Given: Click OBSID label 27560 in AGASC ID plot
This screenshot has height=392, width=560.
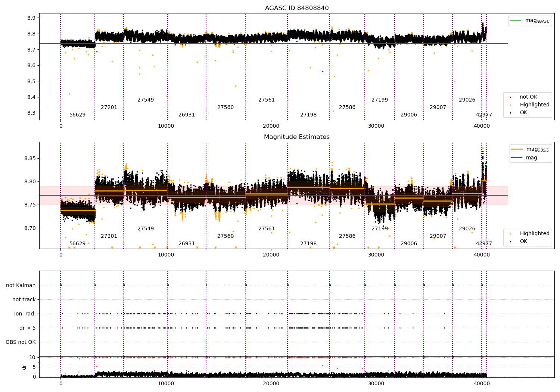Looking at the screenshot, I should coord(225,108).
